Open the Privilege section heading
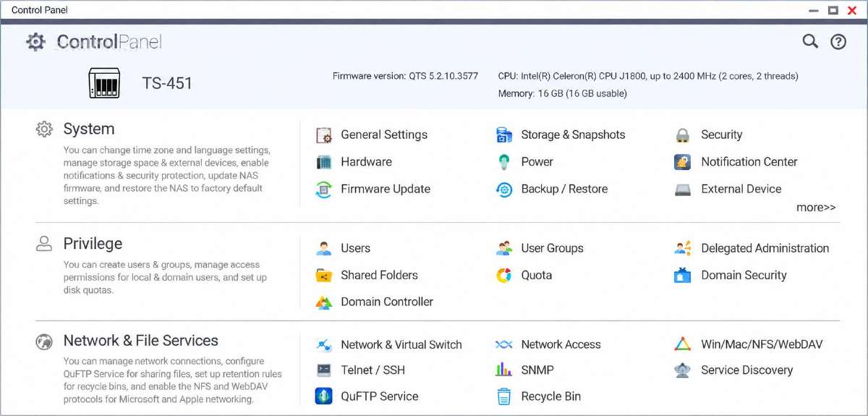The image size is (868, 416). tap(93, 244)
